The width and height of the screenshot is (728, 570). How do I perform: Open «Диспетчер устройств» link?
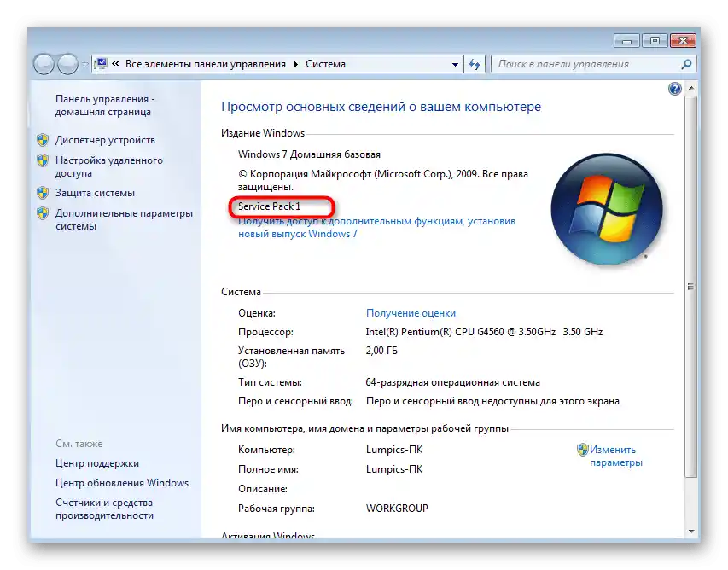click(105, 140)
